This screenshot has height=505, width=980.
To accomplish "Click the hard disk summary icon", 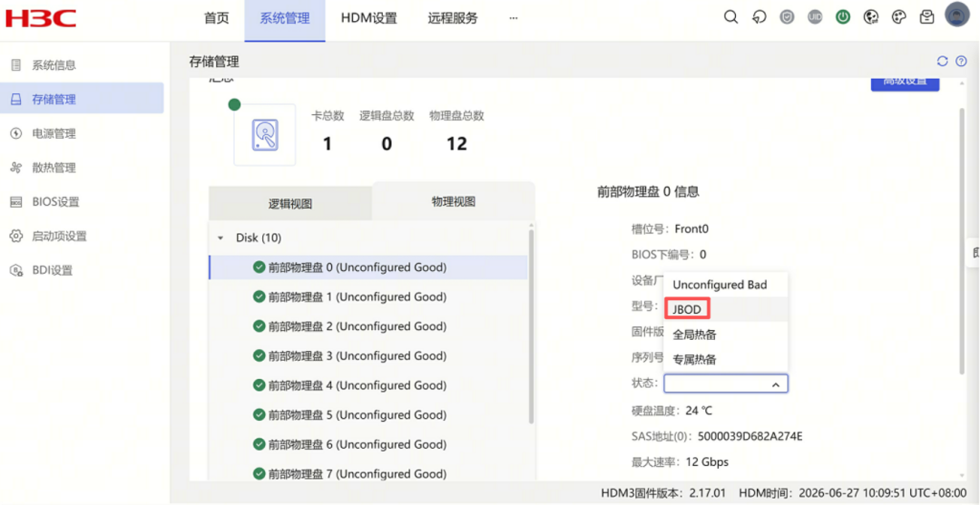I will click(x=265, y=135).
